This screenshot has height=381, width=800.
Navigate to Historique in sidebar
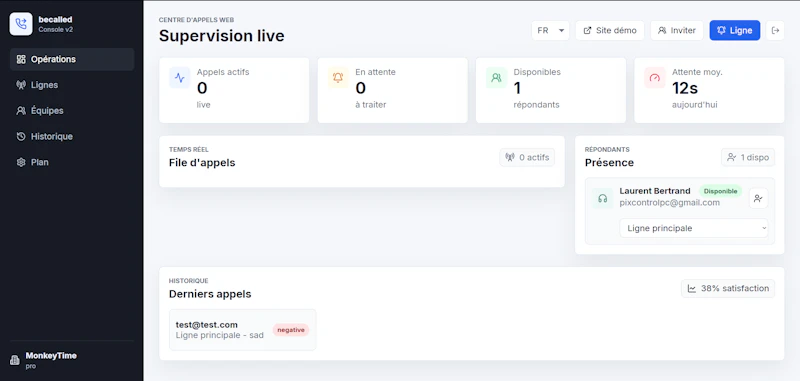tap(72, 136)
